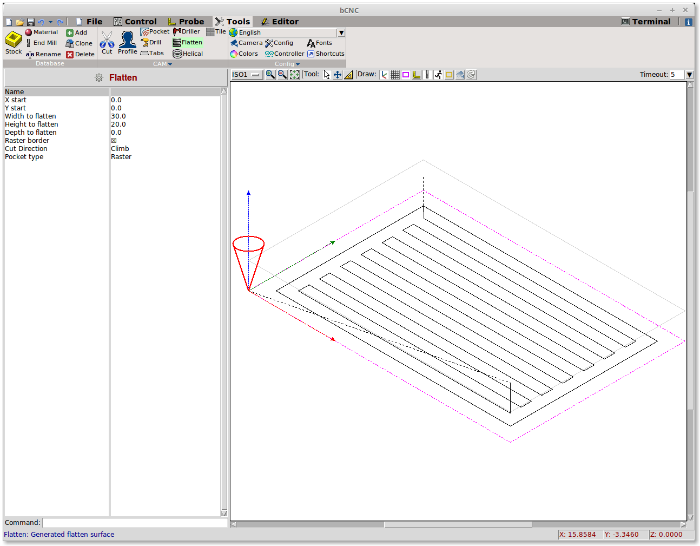Image resolution: width=700 pixels, height=546 pixels.
Task: Select the Stock tool
Action: tap(13, 43)
